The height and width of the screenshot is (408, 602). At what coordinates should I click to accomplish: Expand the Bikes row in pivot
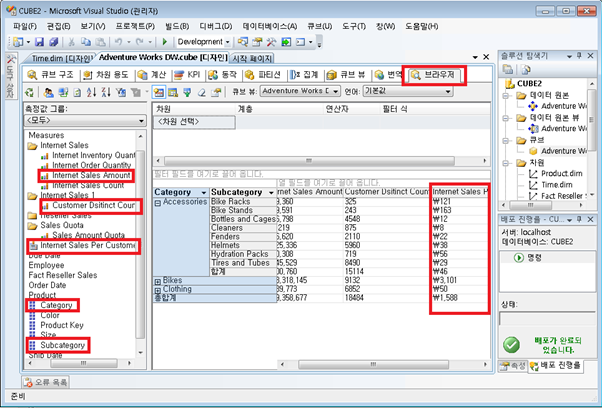(x=157, y=282)
